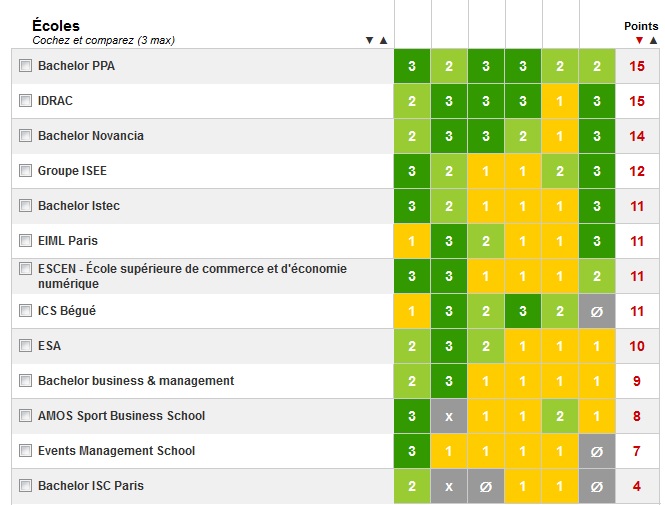Click the Points column header

tap(641, 26)
